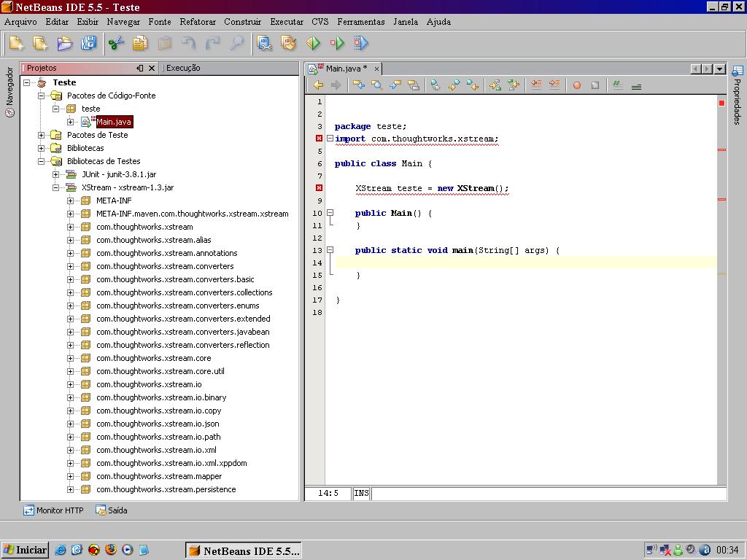Select com.thoughtworks.xstream.io.json package
747x560 pixels.
[x=158, y=424]
